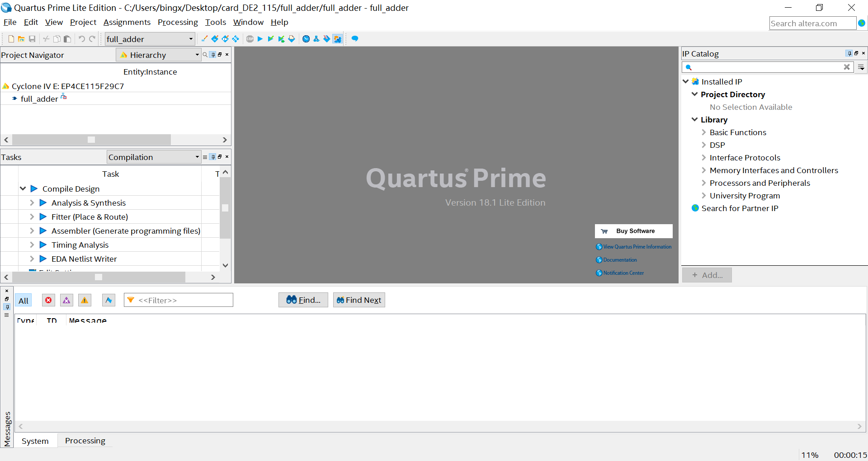Click the magnifier search icon in Project Navigator
Screen dimensions: 868x461
coord(205,55)
